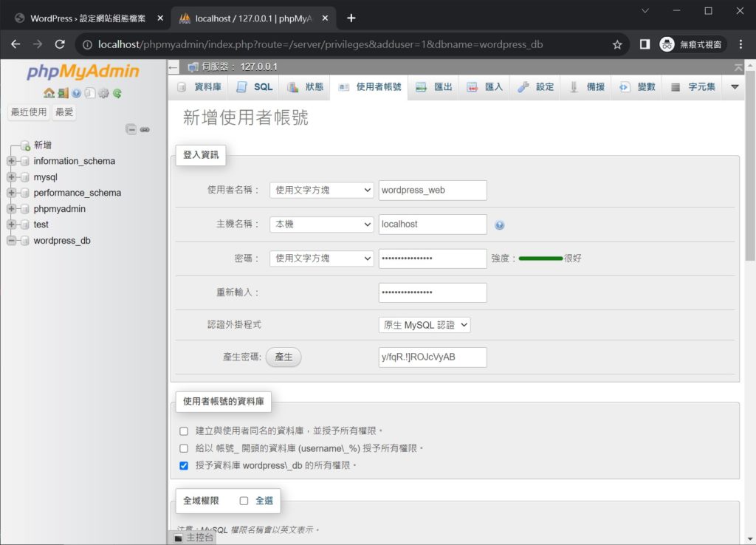
Task: Expand the performance_schema tree node
Action: pyautogui.click(x=12, y=193)
